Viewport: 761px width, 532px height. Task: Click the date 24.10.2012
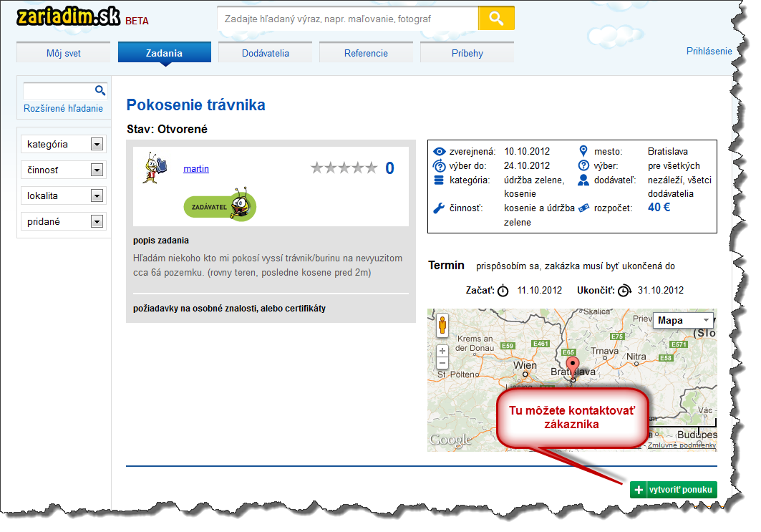527,165
